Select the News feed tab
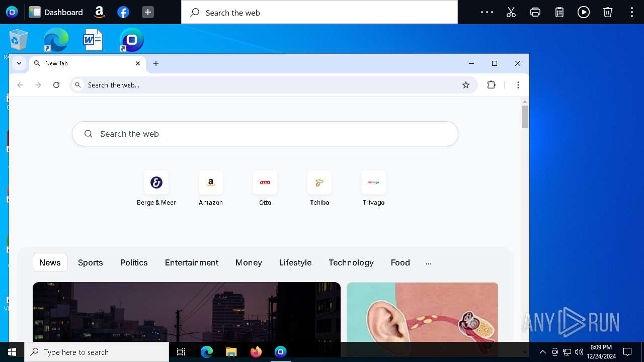Screen dimensions: 644x362 pyautogui.click(x=50, y=262)
